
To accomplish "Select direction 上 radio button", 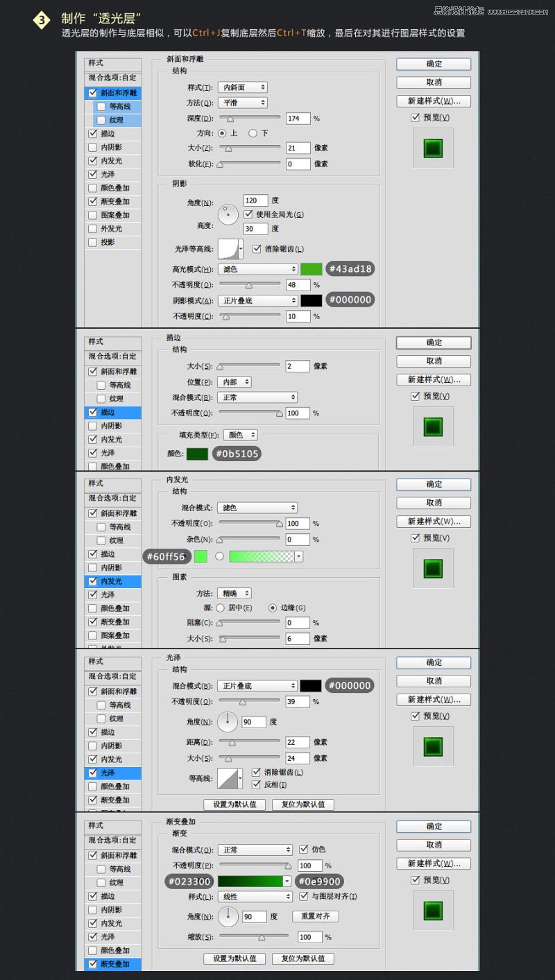I will point(222,132).
